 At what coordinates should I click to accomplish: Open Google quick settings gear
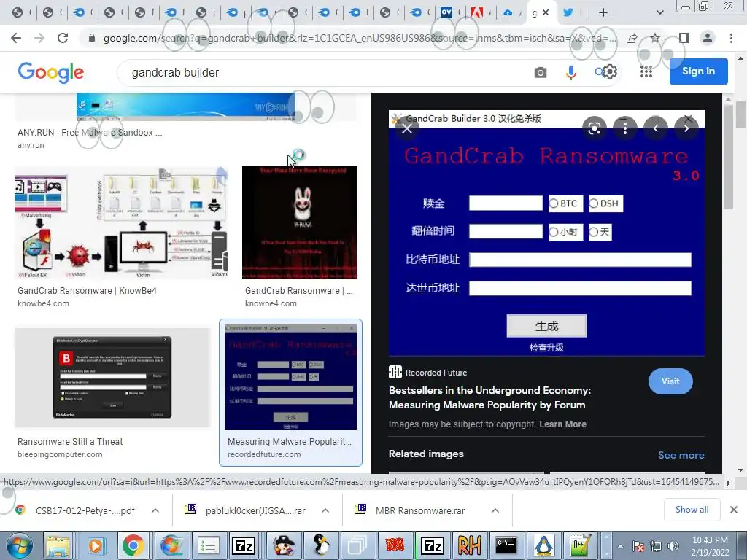(x=610, y=72)
